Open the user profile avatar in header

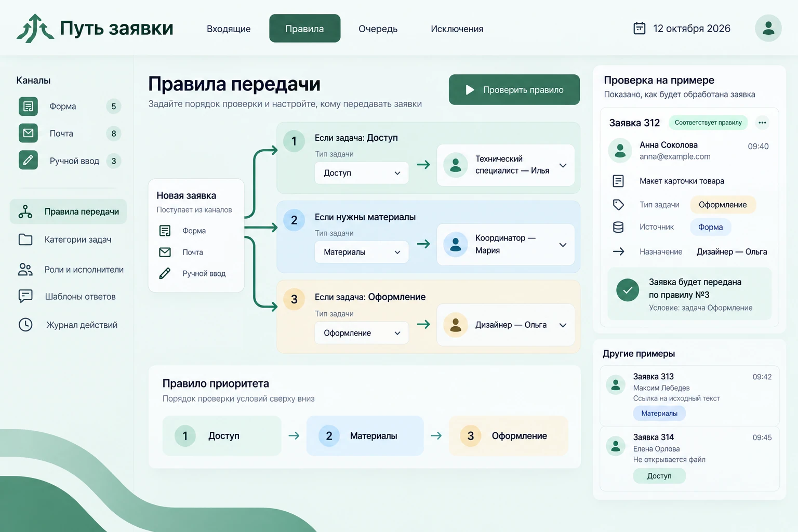pos(768,28)
